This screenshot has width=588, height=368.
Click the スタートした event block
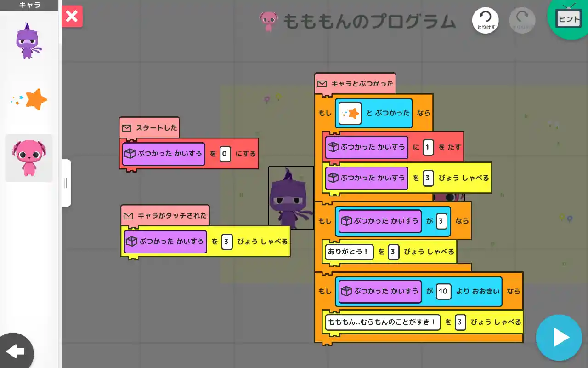coord(150,128)
